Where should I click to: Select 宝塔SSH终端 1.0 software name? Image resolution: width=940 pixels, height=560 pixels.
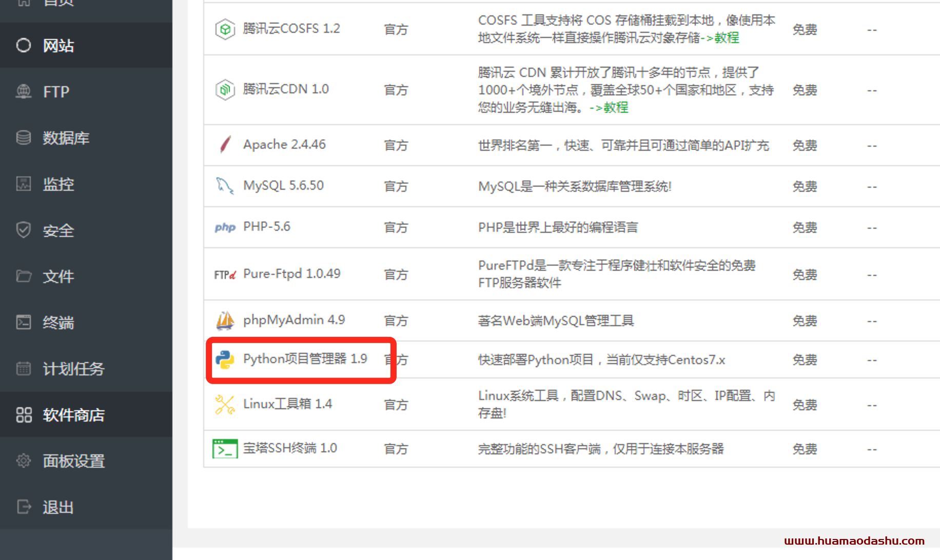coord(290,448)
